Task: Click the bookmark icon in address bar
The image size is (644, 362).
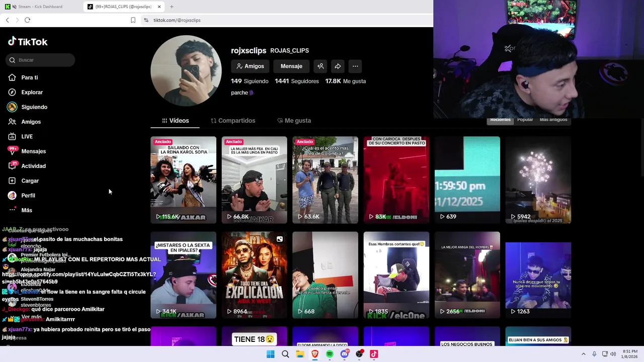Action: [133, 20]
